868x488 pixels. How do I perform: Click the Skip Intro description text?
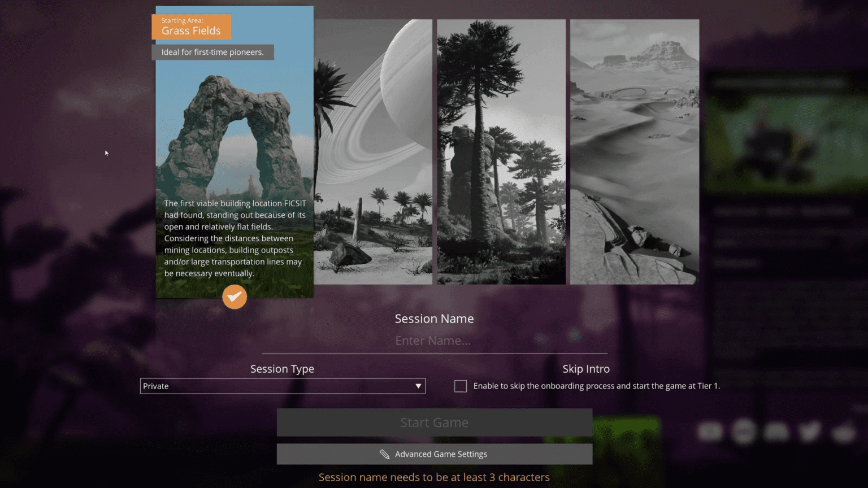[597, 386]
